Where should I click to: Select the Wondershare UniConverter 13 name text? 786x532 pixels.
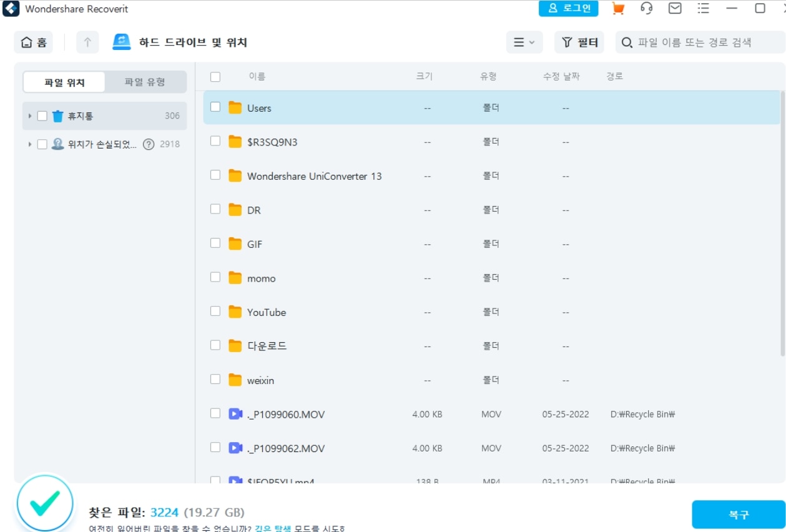pos(314,177)
